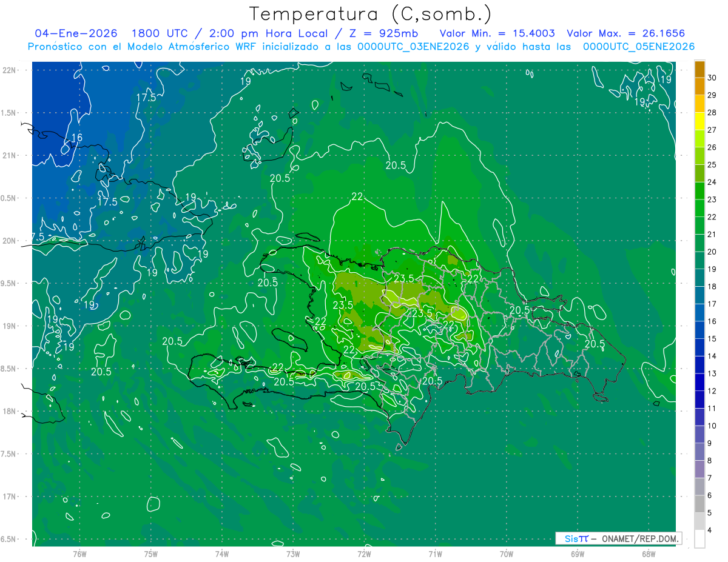The width and height of the screenshot is (728, 562).
Task: Click the "69W" longitude axis label
Action: click(578, 554)
